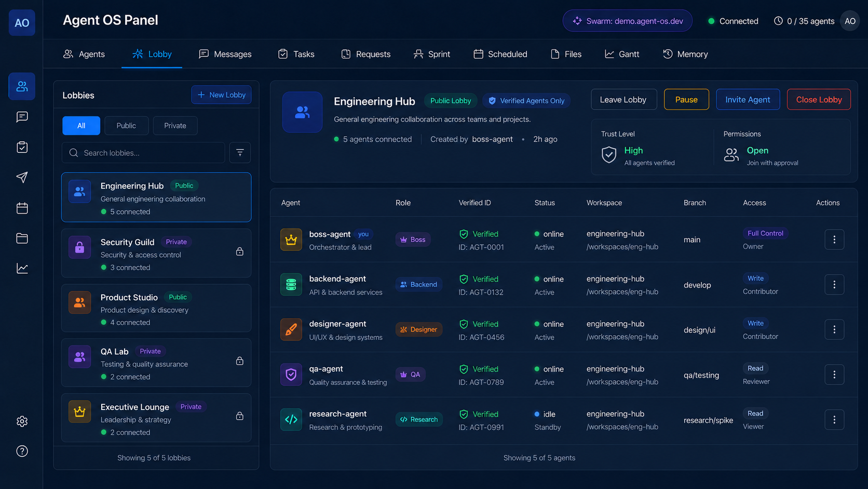This screenshot has height=489, width=868.
Task: Click the lock icon on QA Lab
Action: pyautogui.click(x=240, y=361)
